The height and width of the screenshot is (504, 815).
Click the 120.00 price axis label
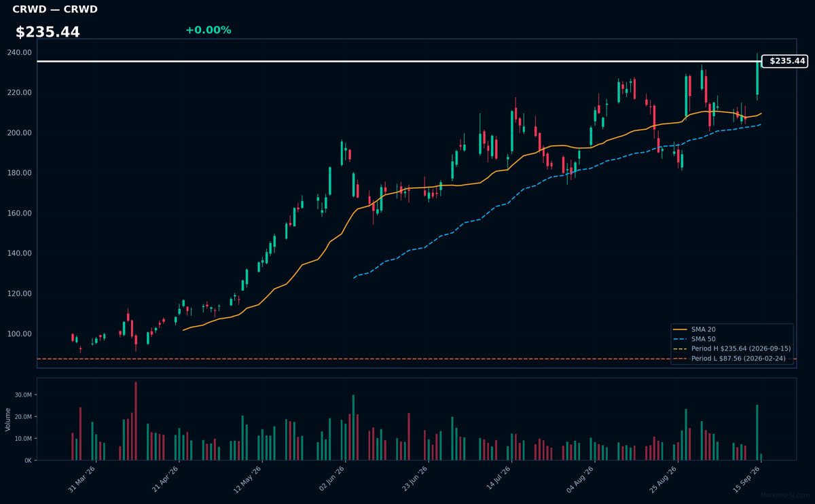click(20, 293)
